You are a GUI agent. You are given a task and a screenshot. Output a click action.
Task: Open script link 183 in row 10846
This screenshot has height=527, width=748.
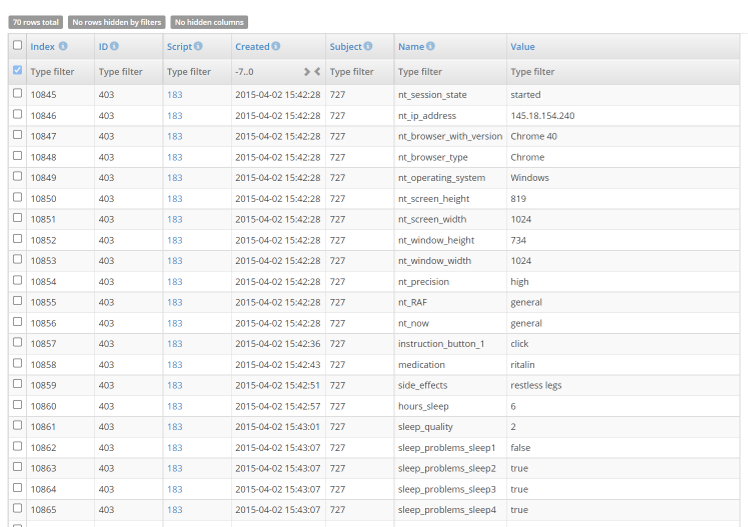pos(174,116)
